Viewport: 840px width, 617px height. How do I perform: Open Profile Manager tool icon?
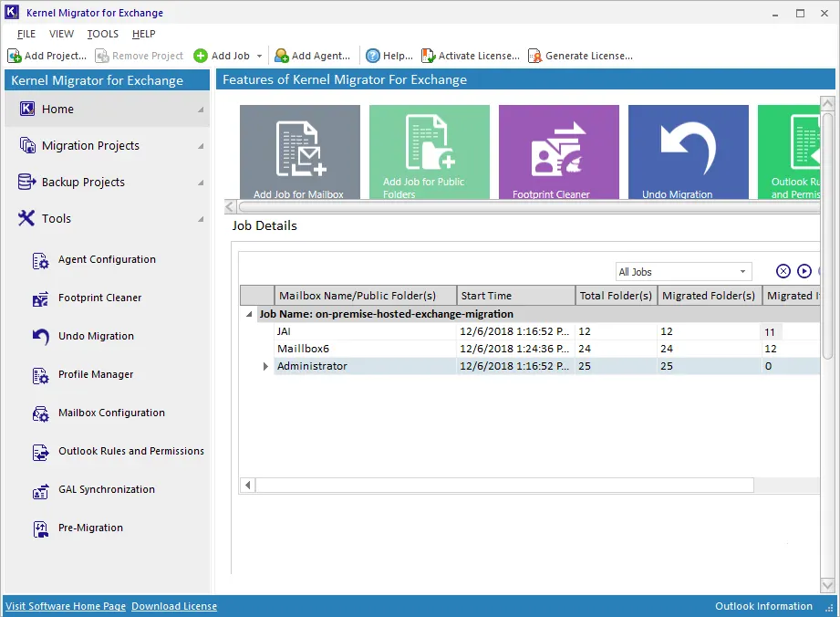tap(41, 375)
